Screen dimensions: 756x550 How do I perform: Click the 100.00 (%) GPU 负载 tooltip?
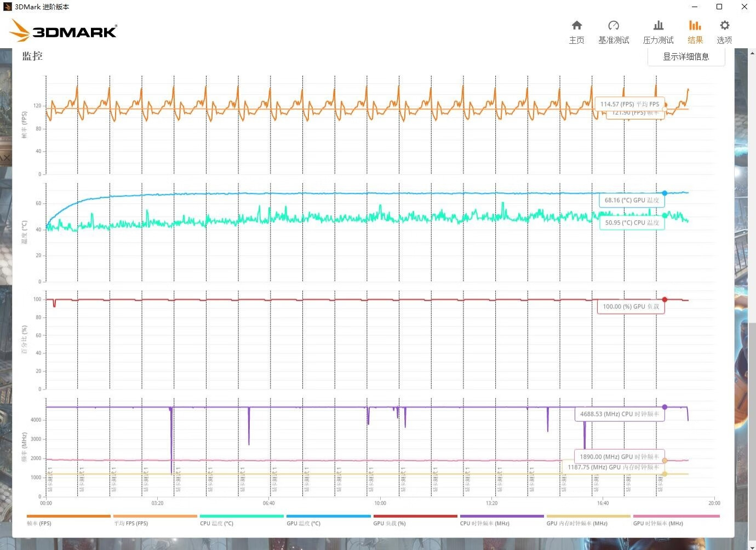click(x=631, y=307)
